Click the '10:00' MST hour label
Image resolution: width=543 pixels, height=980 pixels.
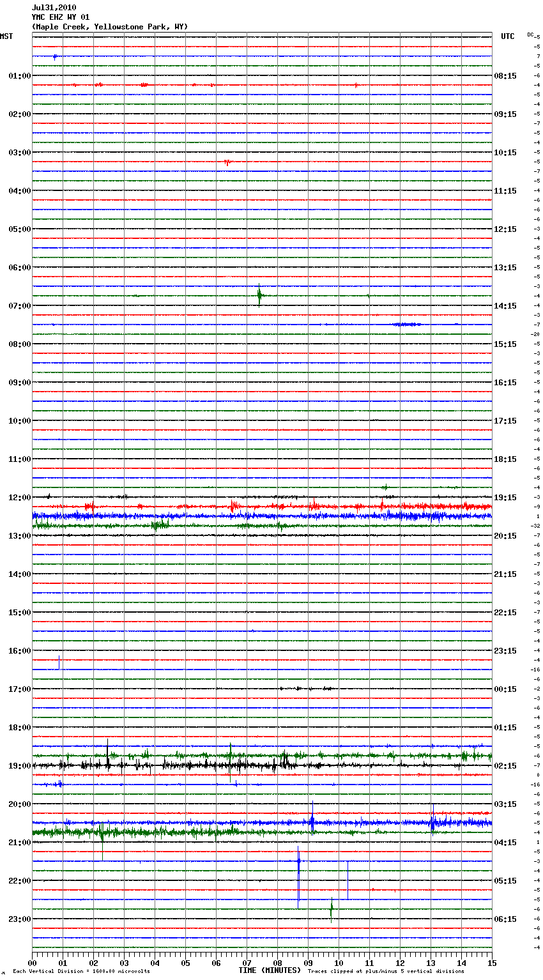click(x=20, y=421)
